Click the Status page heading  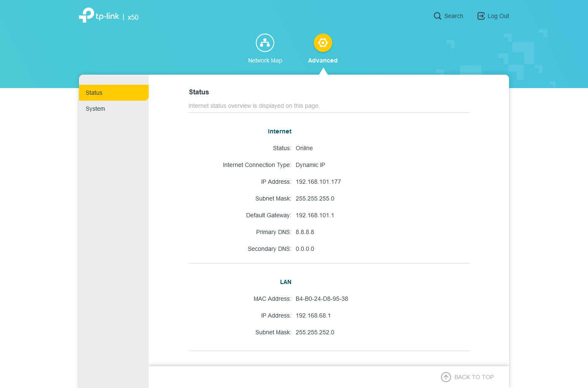click(199, 92)
